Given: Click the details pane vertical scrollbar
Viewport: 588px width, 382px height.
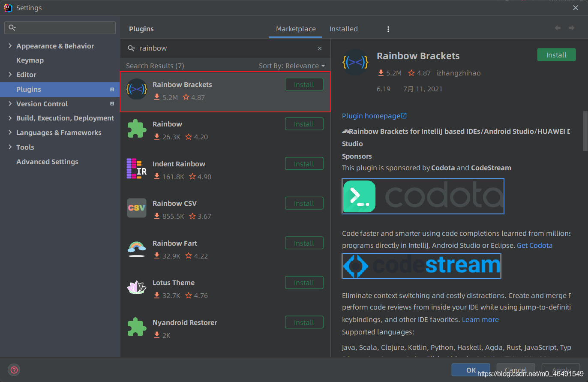Looking at the screenshot, I should [585, 131].
